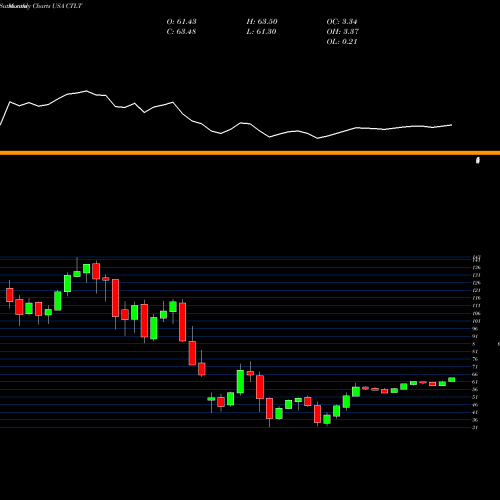Click the OC: 3.34 value
Screen dimensions: 500x500
click(x=342, y=22)
